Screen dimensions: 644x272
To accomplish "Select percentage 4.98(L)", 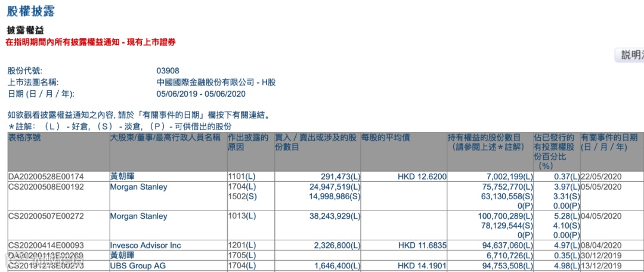I will pyautogui.click(x=567, y=266).
